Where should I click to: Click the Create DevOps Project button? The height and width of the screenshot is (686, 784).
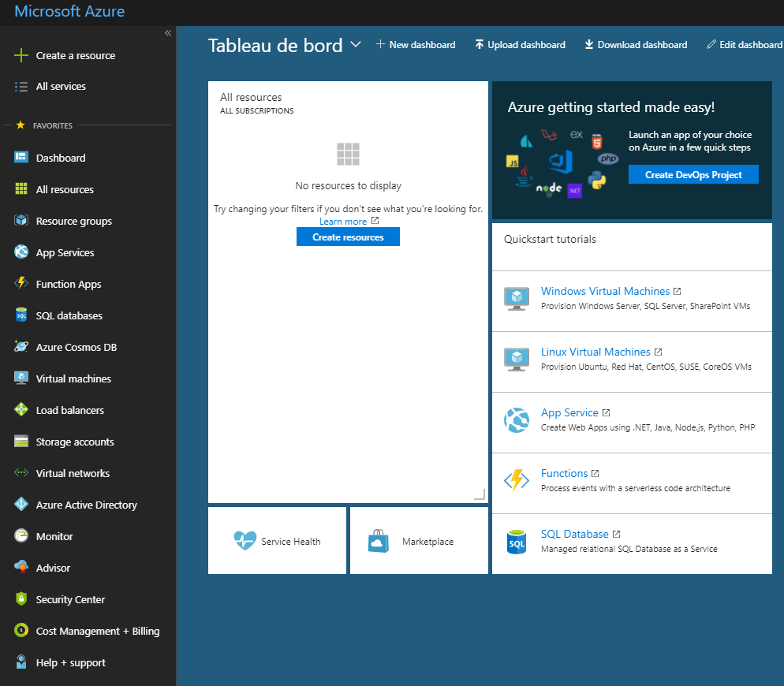[x=693, y=174]
